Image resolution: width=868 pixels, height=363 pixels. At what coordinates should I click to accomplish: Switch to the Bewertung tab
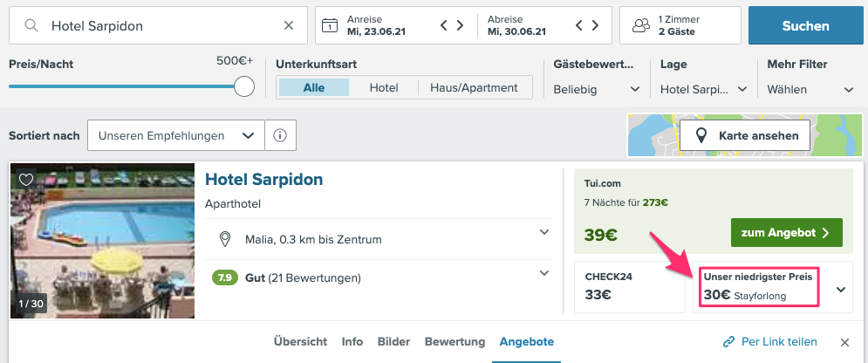click(x=455, y=342)
